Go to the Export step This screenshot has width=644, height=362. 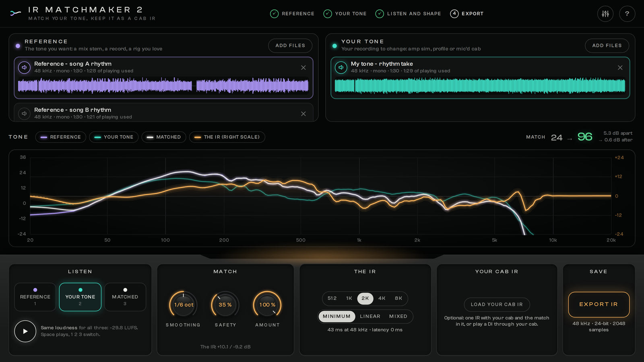pos(467,14)
